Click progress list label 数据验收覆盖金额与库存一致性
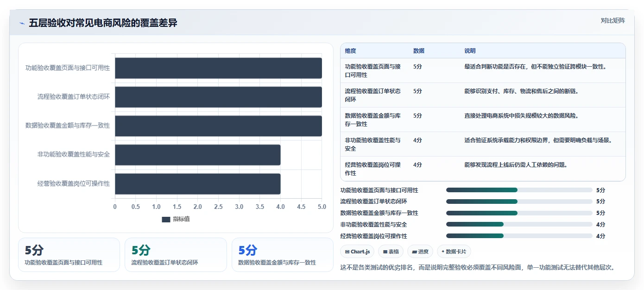This screenshot has width=644, height=290. click(x=379, y=213)
